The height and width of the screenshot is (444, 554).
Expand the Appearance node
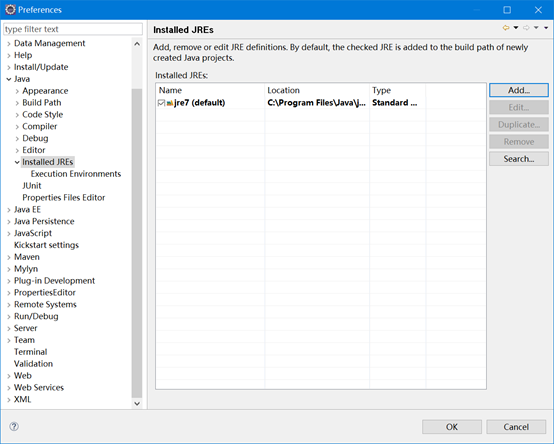(x=17, y=91)
